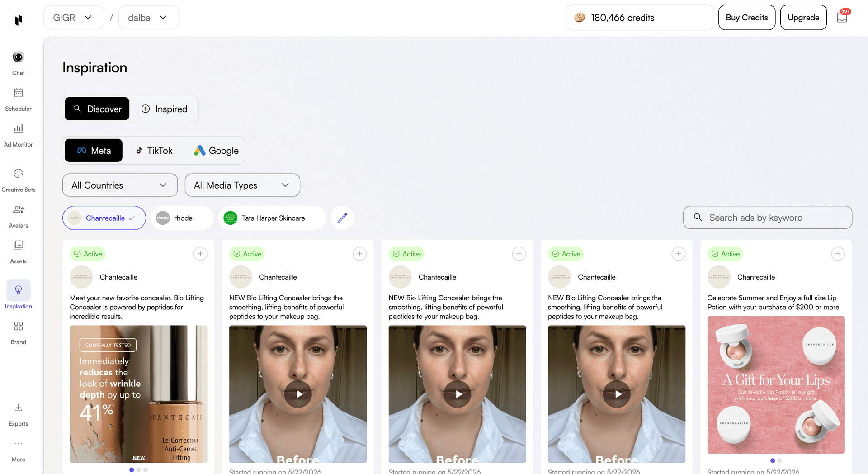Open Creative Sets palette icon
This screenshot has width=868, height=474.
coord(18,174)
